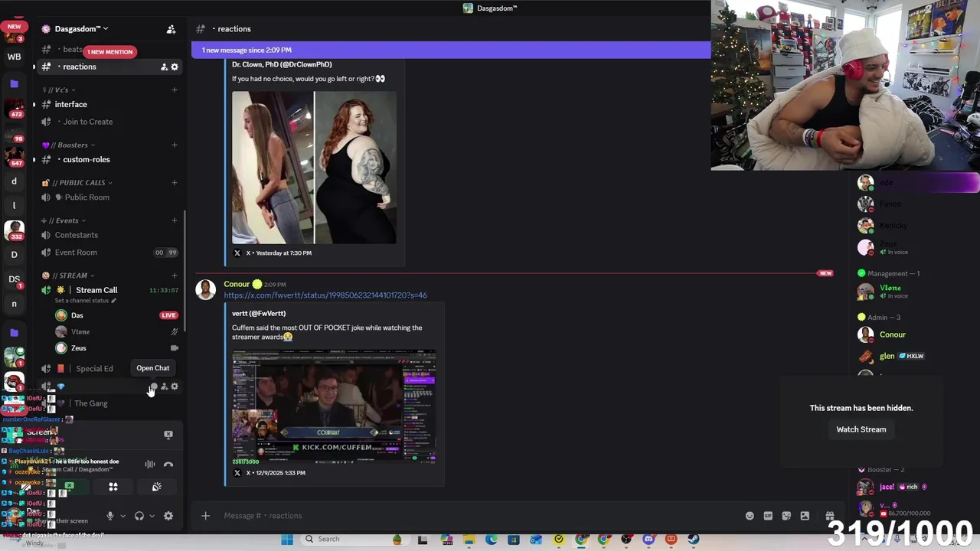This screenshot has width=980, height=551.
Task: Stop streaming from the Screen panel
Action: tap(168, 434)
